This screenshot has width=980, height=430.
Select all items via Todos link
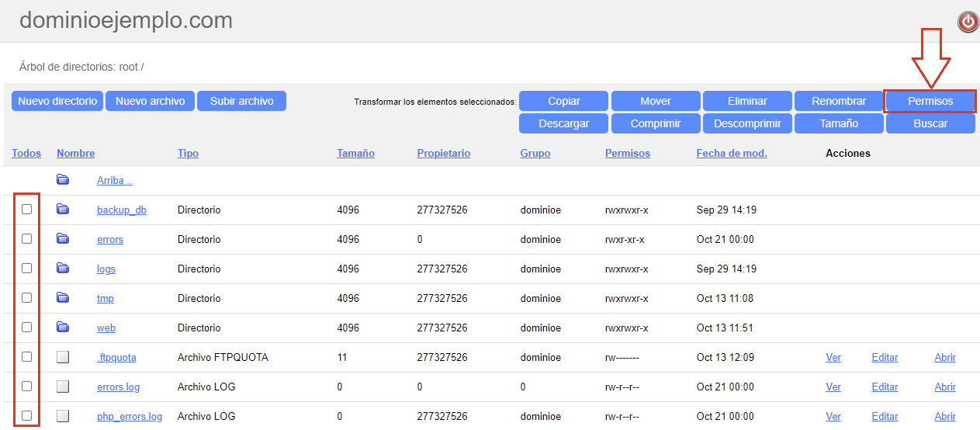26,153
